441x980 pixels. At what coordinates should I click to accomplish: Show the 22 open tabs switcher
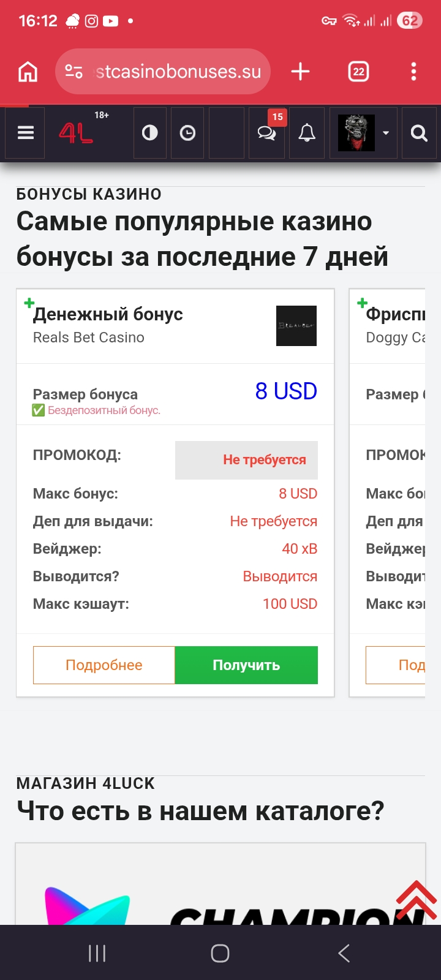click(358, 72)
